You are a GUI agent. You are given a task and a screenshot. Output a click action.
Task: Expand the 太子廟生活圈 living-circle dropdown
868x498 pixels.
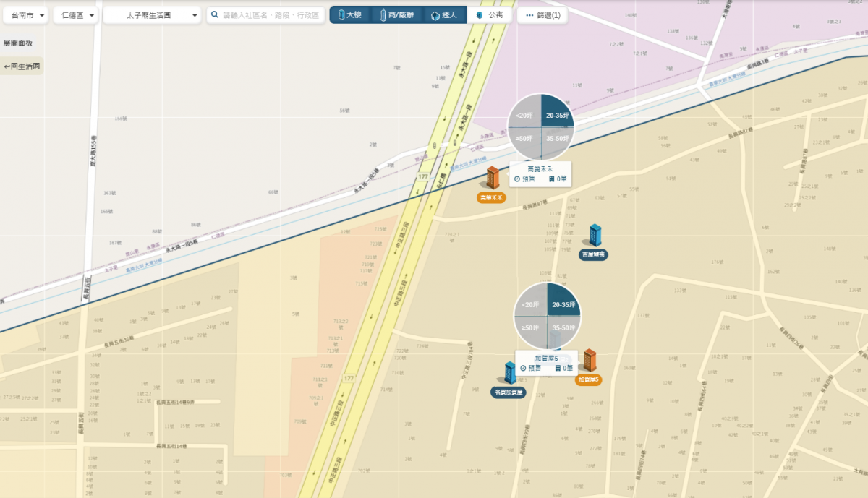(x=152, y=15)
